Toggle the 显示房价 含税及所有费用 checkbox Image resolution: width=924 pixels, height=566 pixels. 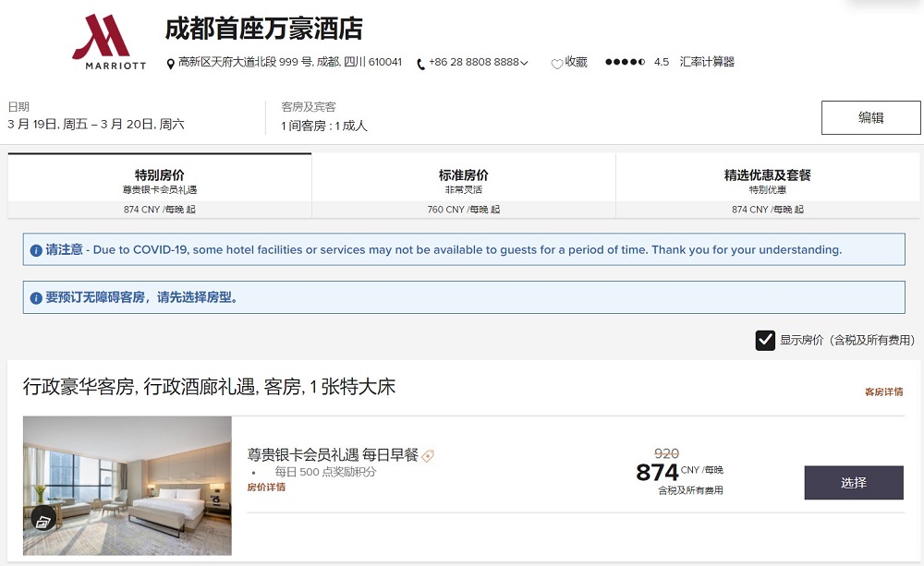coord(765,341)
